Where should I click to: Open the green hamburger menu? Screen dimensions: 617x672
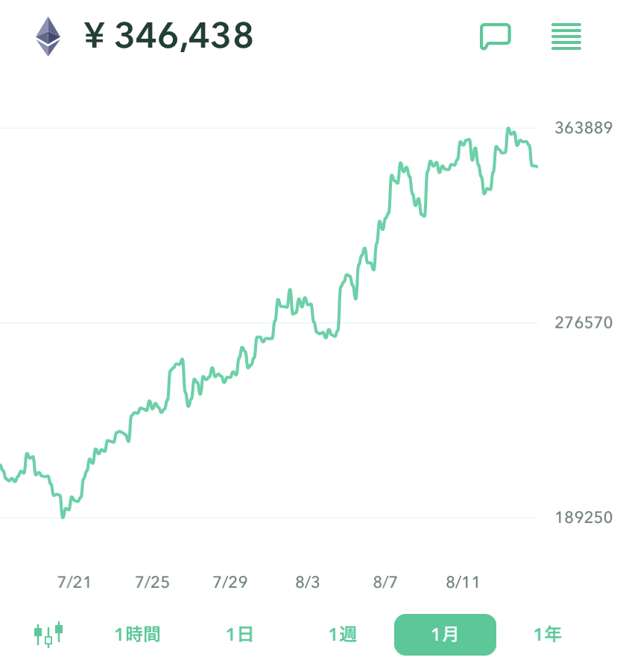(566, 37)
